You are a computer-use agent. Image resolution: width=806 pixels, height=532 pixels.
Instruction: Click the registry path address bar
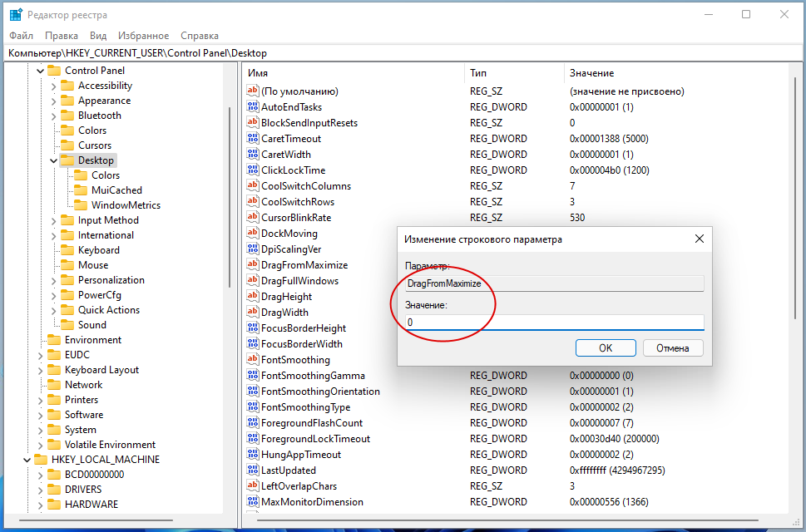coord(403,53)
